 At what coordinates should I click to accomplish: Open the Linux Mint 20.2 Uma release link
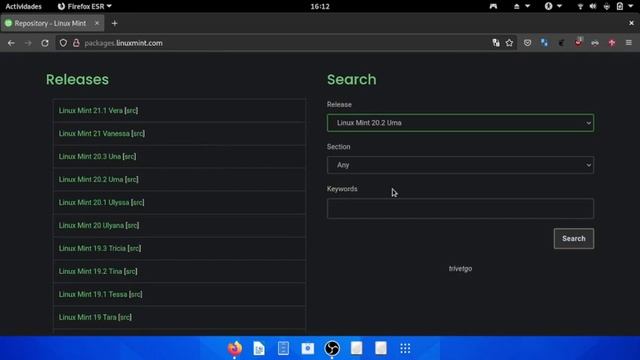point(91,179)
